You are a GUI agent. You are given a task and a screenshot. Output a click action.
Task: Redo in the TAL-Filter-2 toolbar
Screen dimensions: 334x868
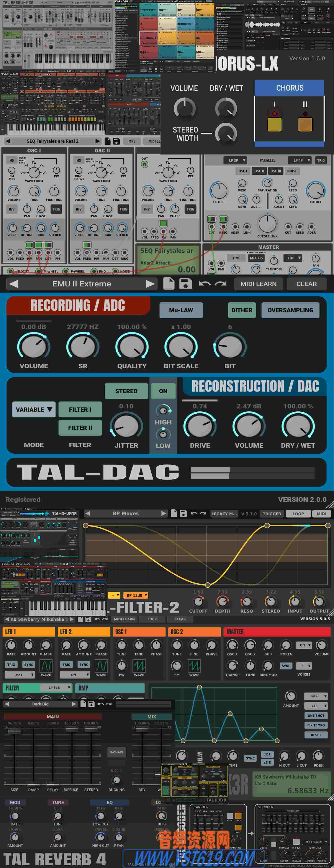pyautogui.click(x=203, y=513)
